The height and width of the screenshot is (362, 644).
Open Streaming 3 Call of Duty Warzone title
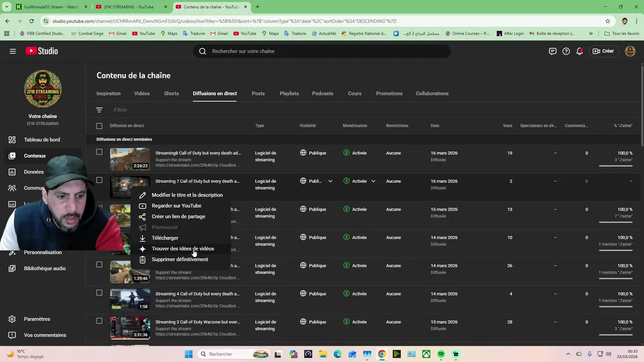198,322
